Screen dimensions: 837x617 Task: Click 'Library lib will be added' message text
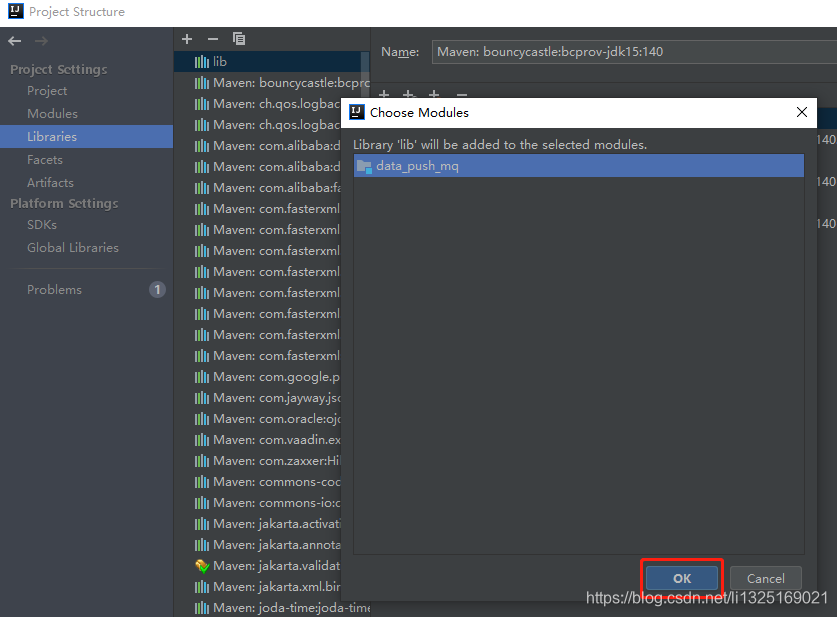(x=500, y=145)
